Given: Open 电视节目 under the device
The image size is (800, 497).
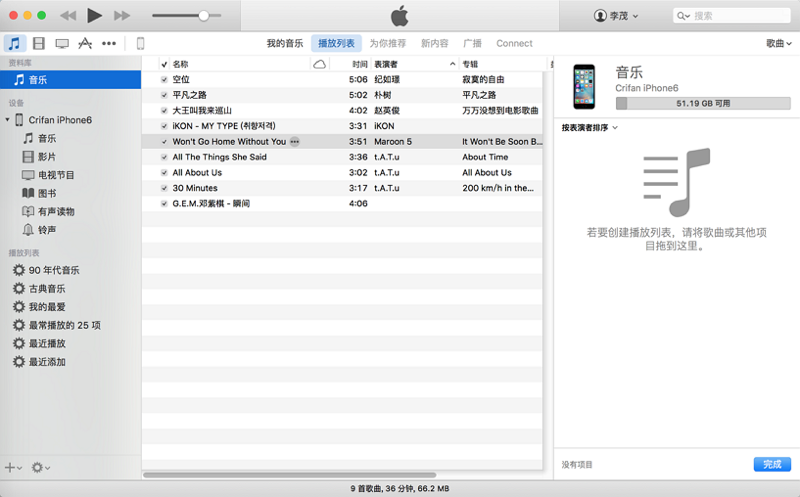Looking at the screenshot, I should pos(48,175).
